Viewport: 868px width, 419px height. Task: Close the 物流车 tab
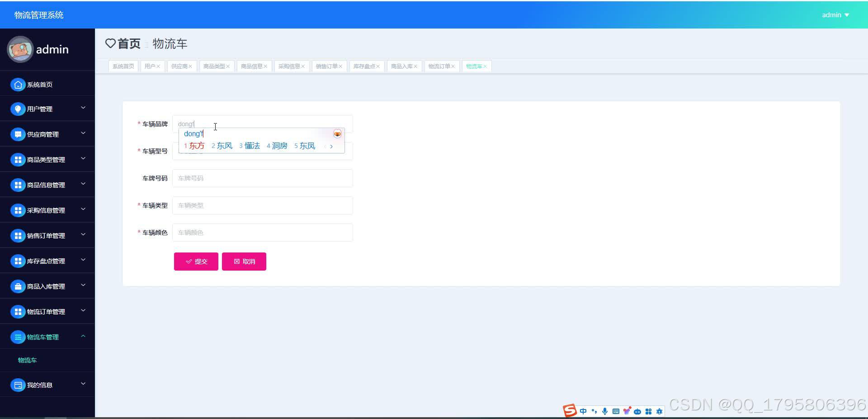[x=485, y=67]
